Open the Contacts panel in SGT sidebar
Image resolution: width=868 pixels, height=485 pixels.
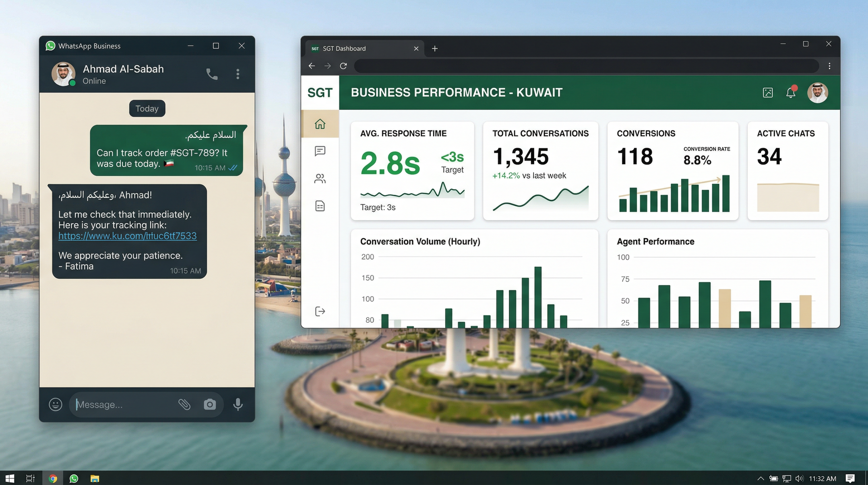pos(320,178)
